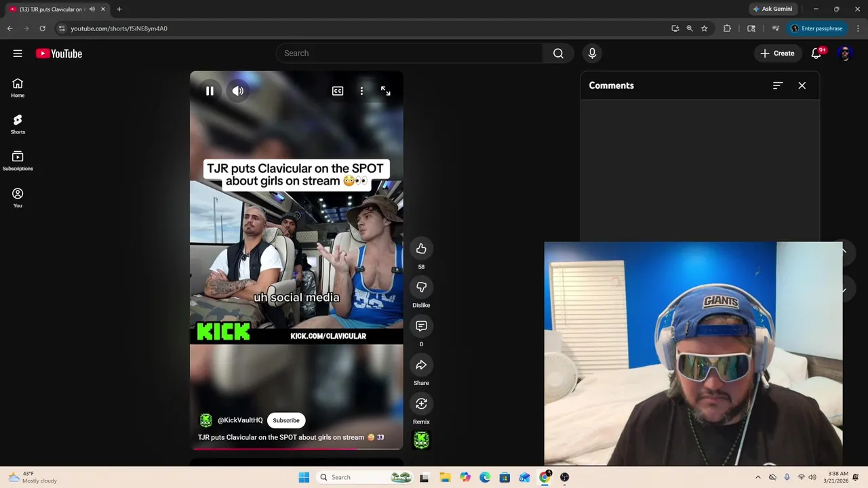
Task: Open the comments sort order menu
Action: coord(778,85)
